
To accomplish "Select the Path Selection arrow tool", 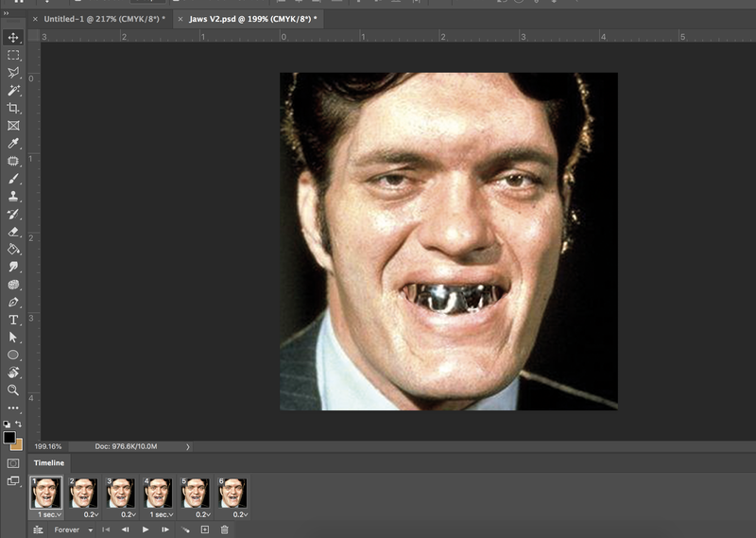I will pos(13,338).
